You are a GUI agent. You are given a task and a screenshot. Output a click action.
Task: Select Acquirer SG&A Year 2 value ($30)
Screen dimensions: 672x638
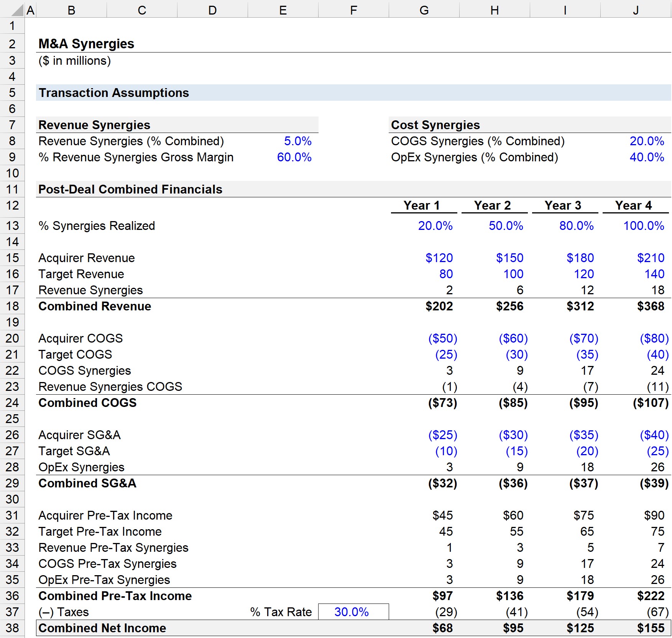point(513,435)
